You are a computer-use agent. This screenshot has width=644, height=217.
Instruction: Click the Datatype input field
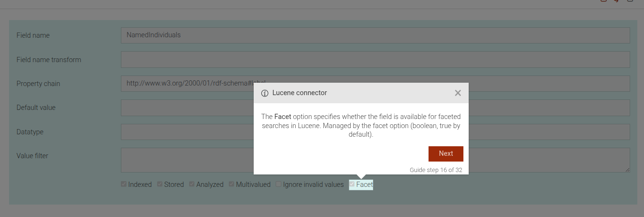(186, 132)
